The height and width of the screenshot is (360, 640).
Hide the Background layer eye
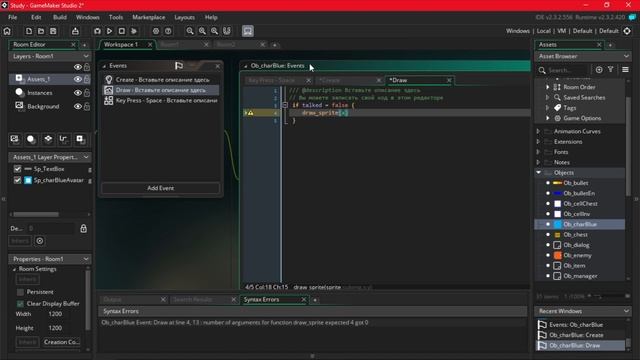pyautogui.click(x=78, y=107)
